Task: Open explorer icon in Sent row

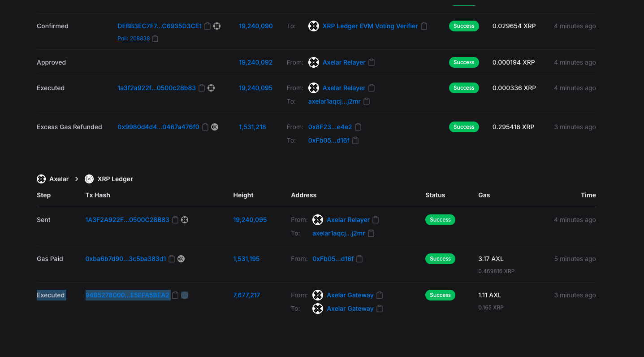Action: click(185, 220)
